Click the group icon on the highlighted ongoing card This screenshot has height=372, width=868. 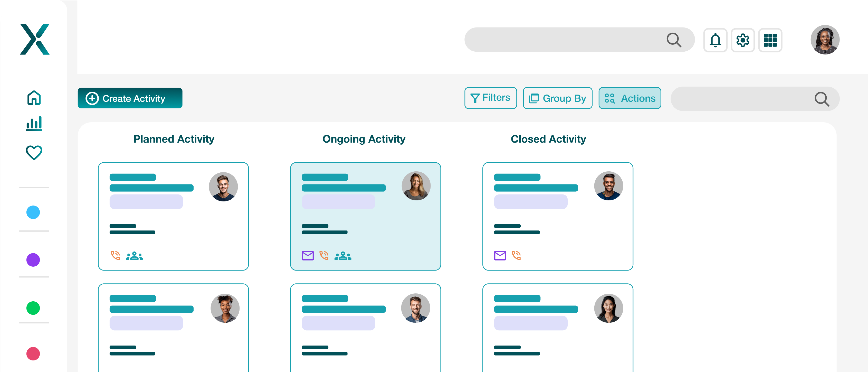(343, 255)
